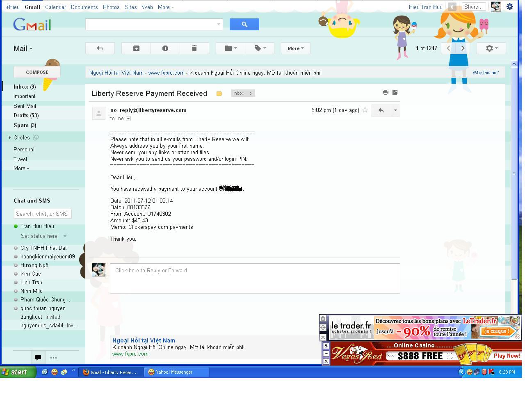Open Calendar in the top bar
The height and width of the screenshot is (420, 525).
click(x=55, y=7)
